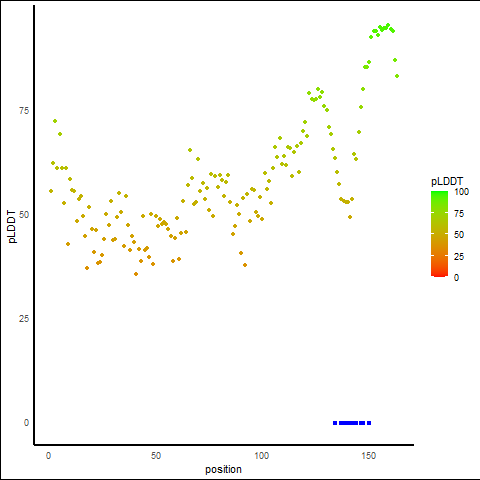
Task: Click the y-axis tick label 25
Action: 24,319
